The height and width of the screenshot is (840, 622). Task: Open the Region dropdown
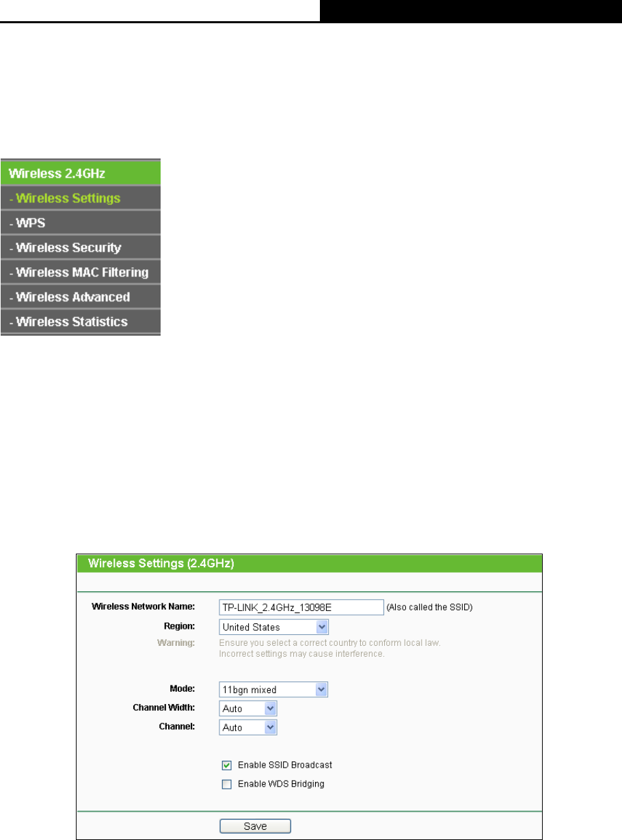[x=274, y=627]
